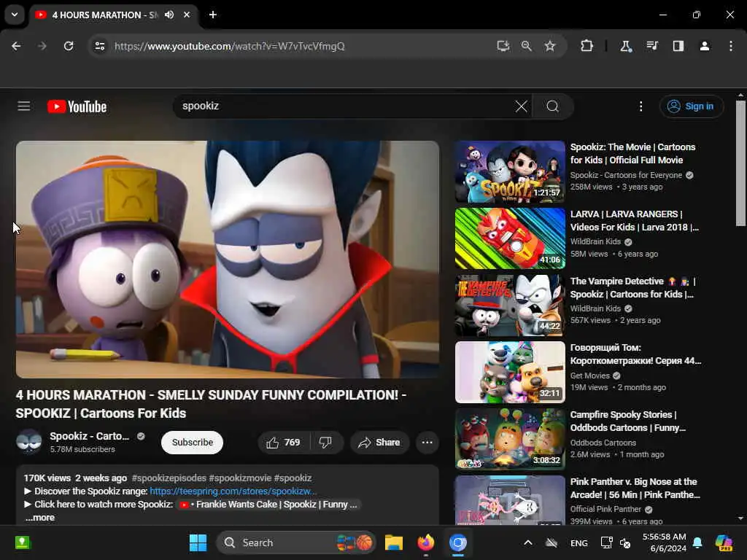The width and height of the screenshot is (747, 560).
Task: Click the video player area
Action: click(228, 260)
